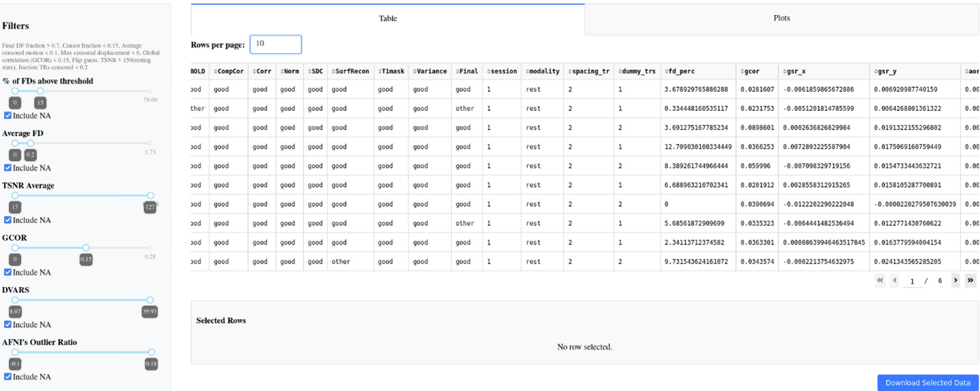Toggle Include NA under GCOR
This screenshot has height=391, width=980.
[x=8, y=273]
